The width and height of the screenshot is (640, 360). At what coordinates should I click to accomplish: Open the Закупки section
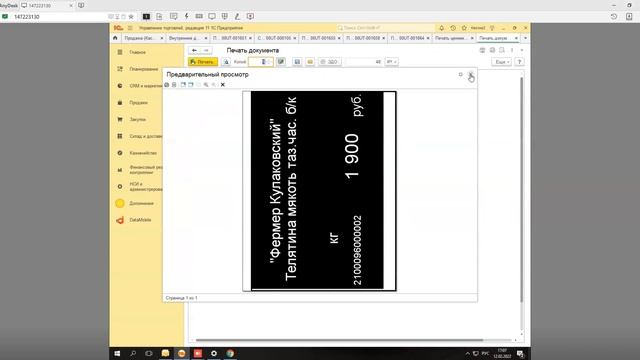tap(137, 119)
